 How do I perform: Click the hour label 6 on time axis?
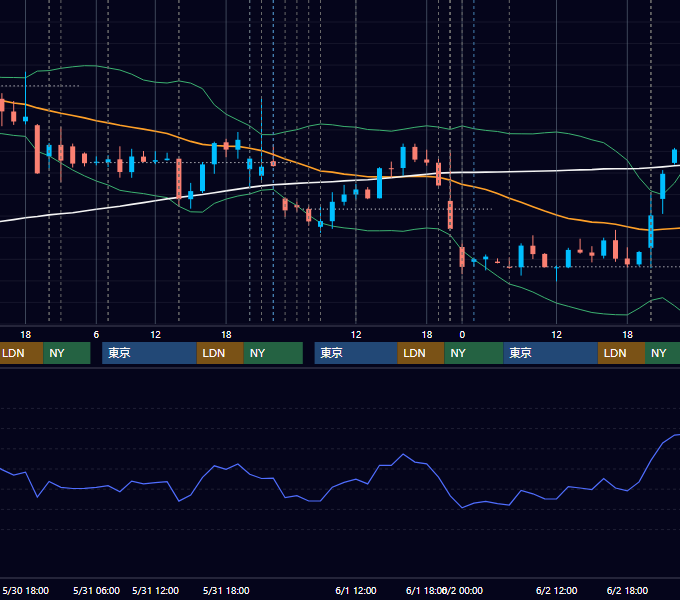[x=96, y=335]
